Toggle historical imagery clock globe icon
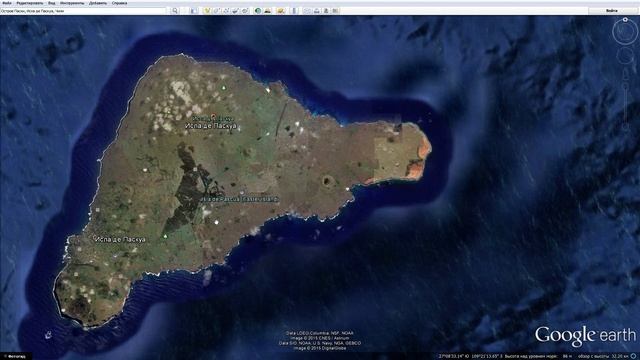The height and width of the screenshot is (360, 640). pos(258,11)
